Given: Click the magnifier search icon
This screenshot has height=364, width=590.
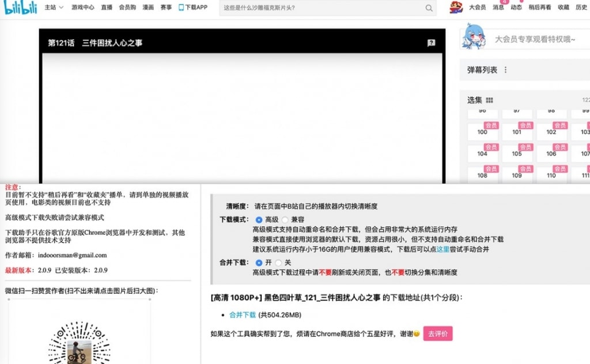Looking at the screenshot, I should (x=429, y=8).
